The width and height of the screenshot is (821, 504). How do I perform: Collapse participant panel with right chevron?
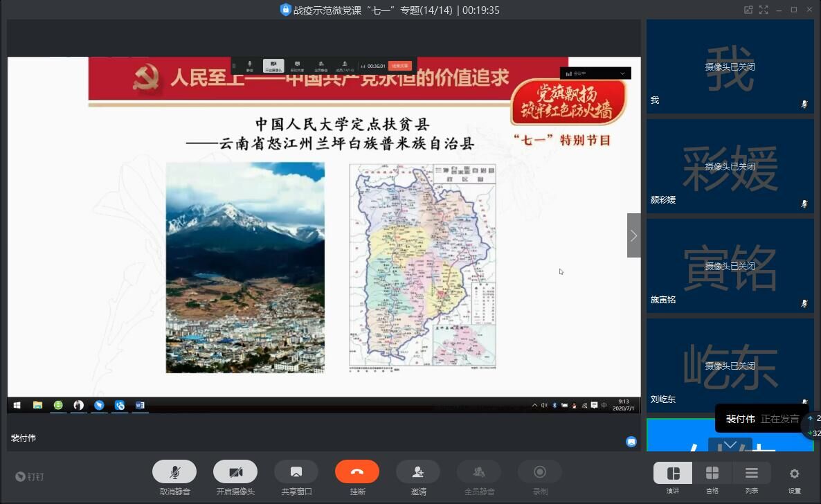633,235
